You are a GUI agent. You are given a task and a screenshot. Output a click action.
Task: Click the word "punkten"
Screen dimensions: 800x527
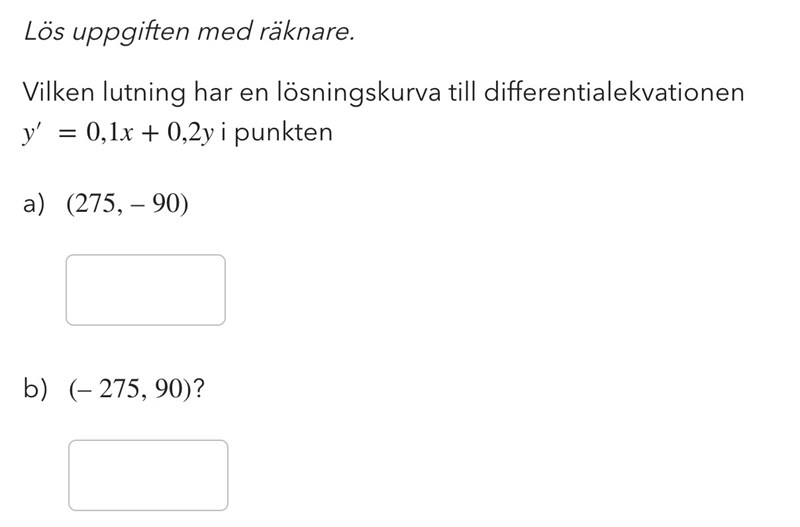tap(287, 131)
